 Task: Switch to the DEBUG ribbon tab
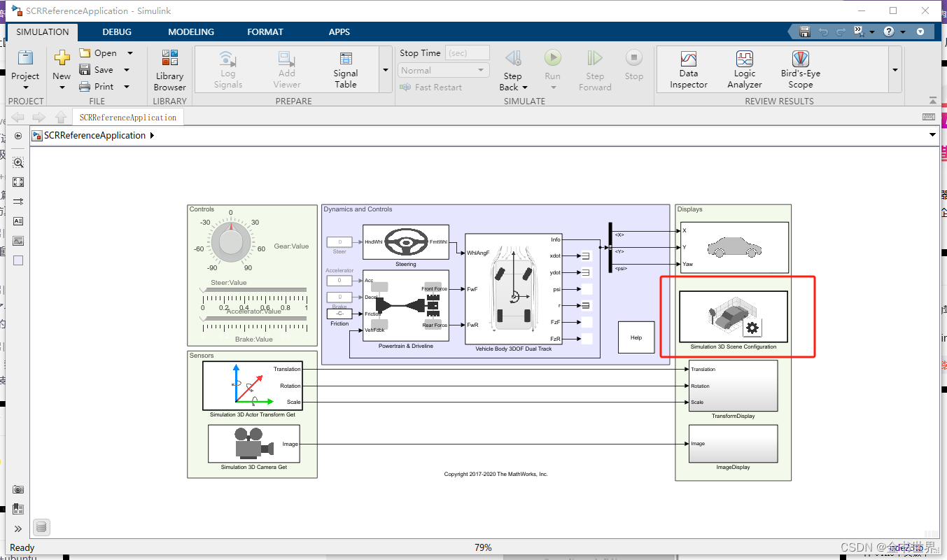(116, 31)
